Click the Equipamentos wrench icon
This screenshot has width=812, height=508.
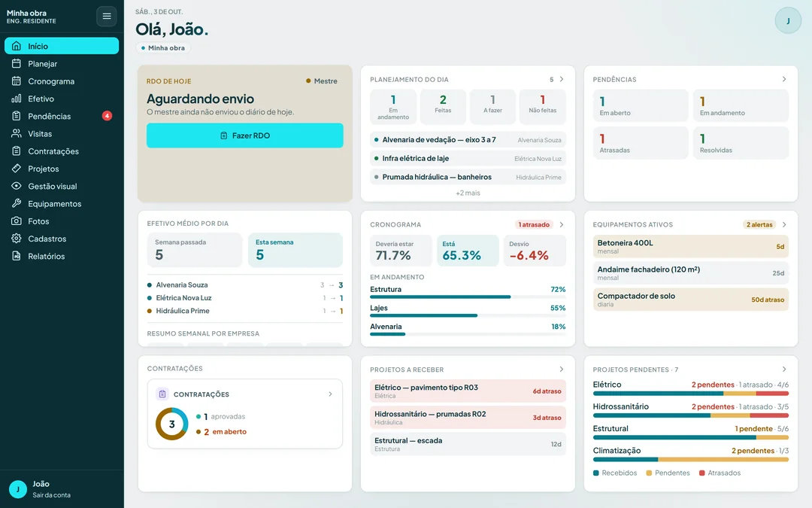pos(17,204)
